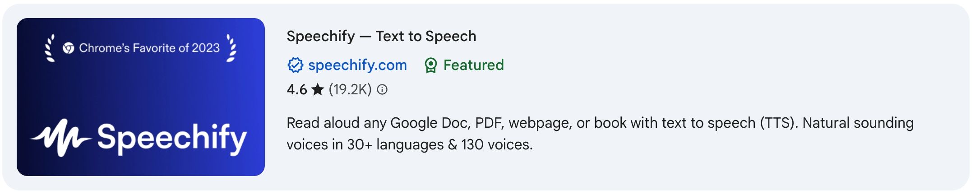Click the large Speechify wordmark in the banner

click(172, 139)
